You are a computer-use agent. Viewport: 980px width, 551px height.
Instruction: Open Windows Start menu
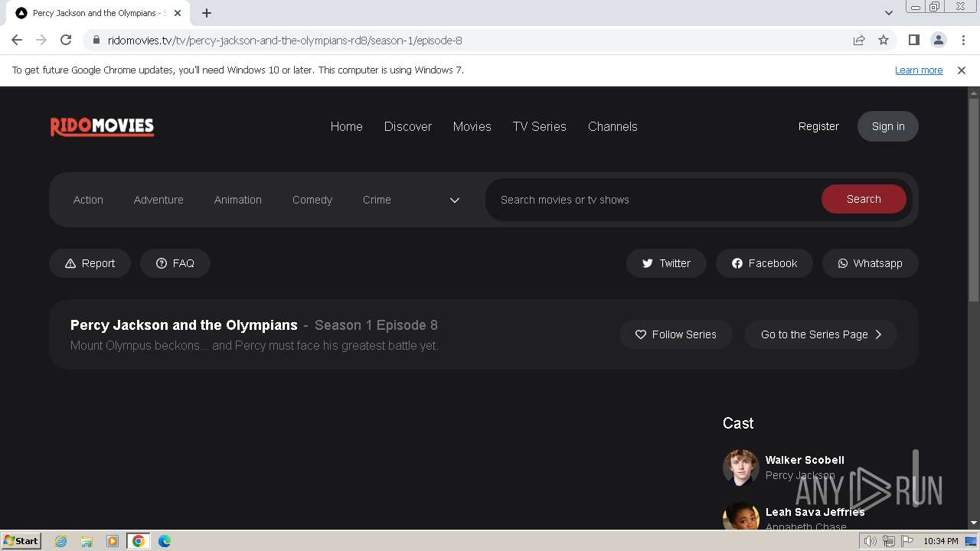(21, 540)
